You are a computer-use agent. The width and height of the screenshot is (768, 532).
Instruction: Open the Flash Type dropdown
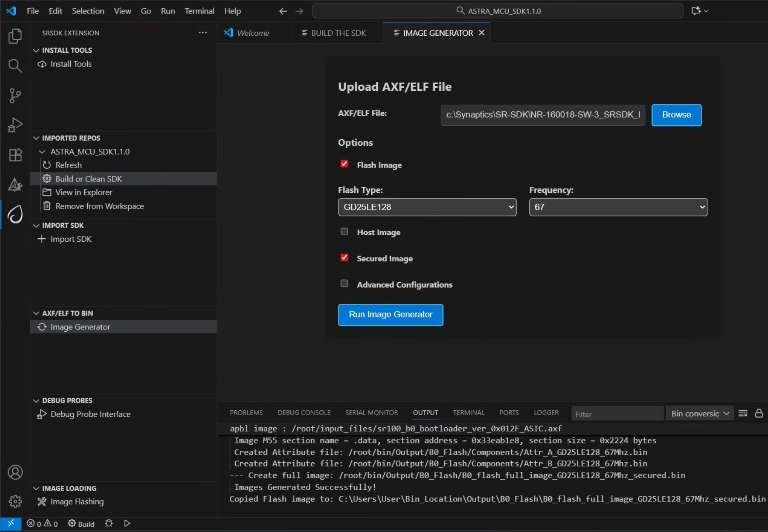click(427, 207)
